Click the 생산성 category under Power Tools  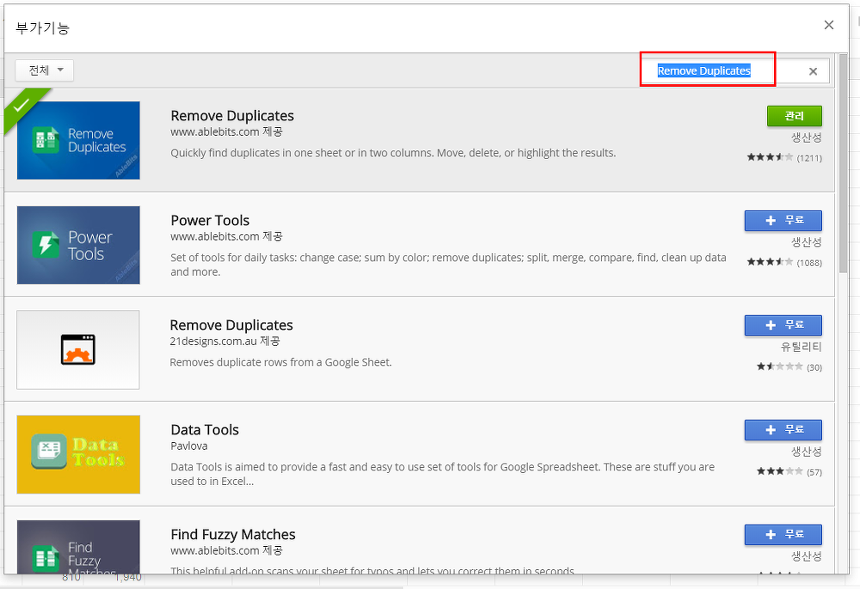(x=806, y=242)
